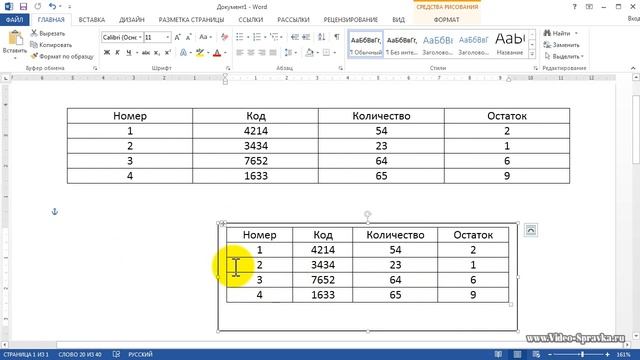Decrease the paragraph indent

[x=295, y=37]
